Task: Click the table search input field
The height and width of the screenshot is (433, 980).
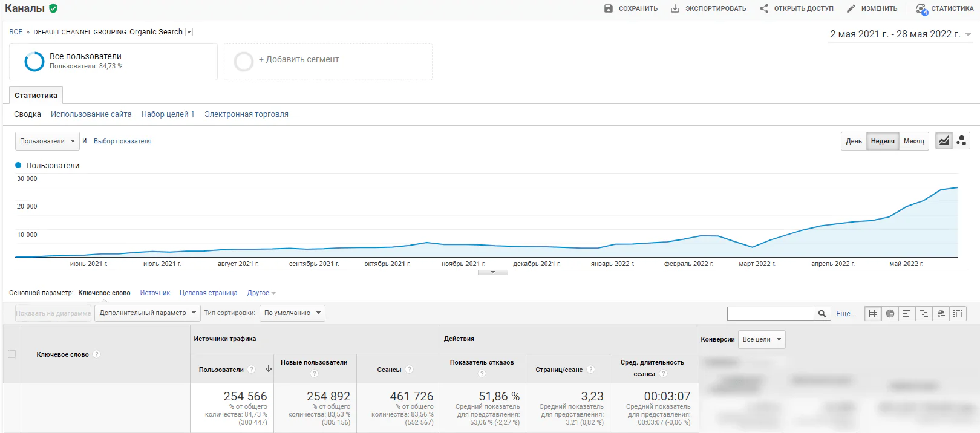Action: click(x=770, y=313)
